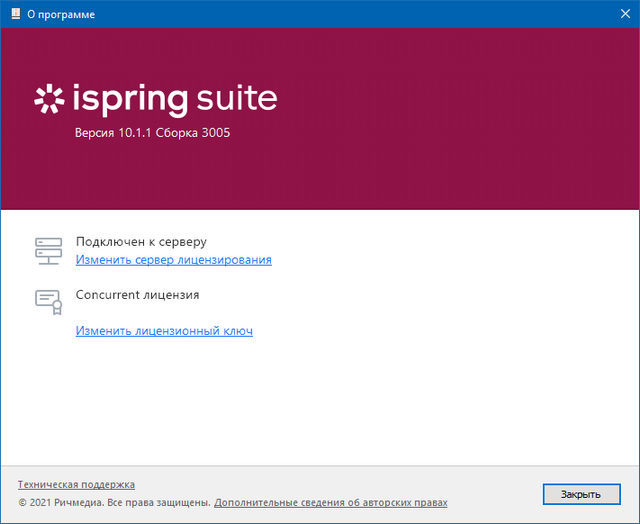This screenshot has width=640, height=524.
Task: Click the license certificate icon
Action: point(48,301)
